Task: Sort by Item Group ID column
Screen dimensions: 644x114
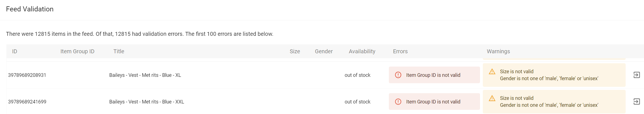Action: (x=77, y=51)
